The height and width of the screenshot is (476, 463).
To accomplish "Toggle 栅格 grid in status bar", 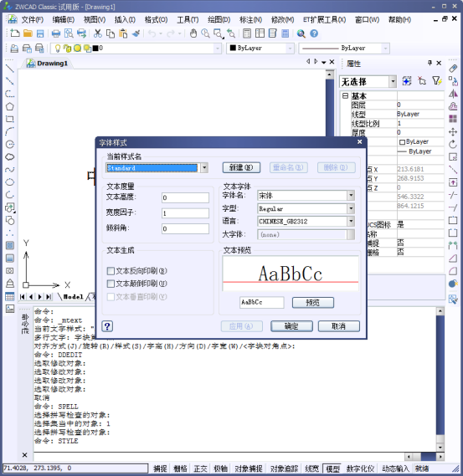I will [180, 468].
